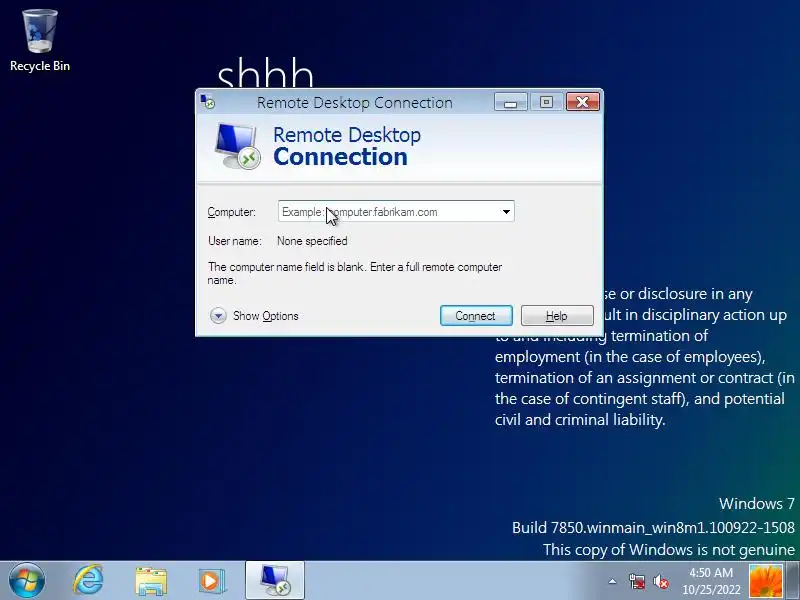Open Windows Explorer from the taskbar
The width and height of the screenshot is (800, 600).
point(151,581)
